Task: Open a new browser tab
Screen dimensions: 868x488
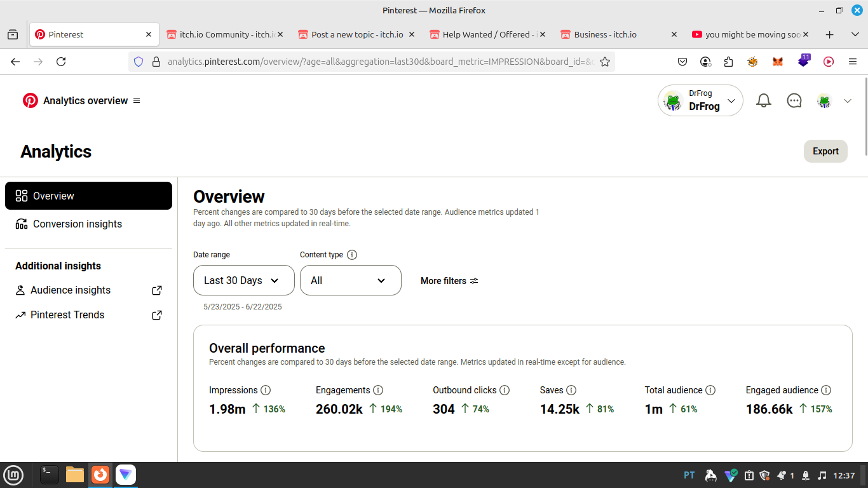Action: [x=829, y=34]
